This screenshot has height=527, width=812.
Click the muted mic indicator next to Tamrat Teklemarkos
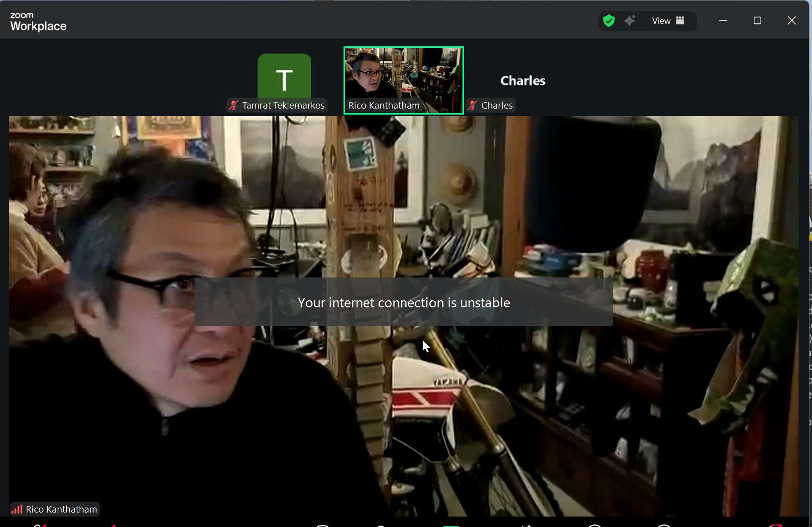[233, 105]
